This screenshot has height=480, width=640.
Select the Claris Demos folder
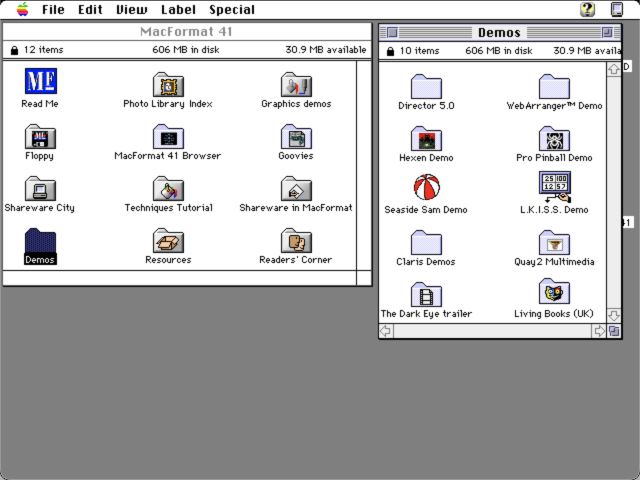[x=426, y=242]
